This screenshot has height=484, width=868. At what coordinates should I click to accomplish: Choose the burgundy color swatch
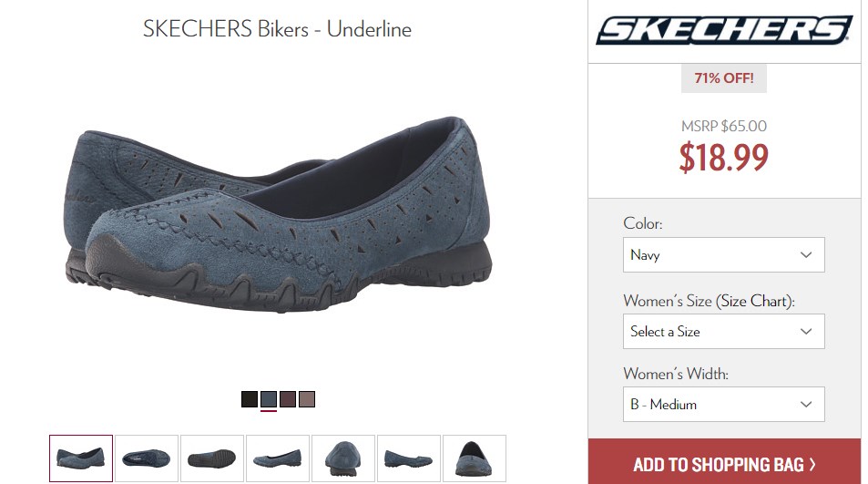coord(288,399)
